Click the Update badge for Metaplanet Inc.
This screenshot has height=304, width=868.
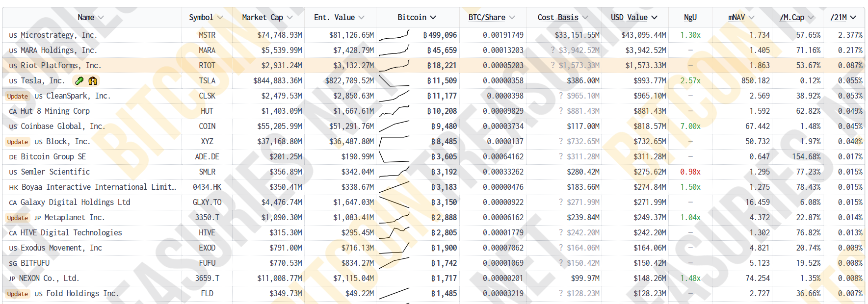[x=18, y=218]
